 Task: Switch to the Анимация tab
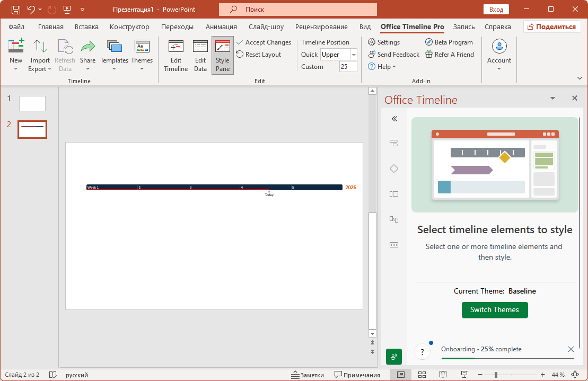point(221,26)
